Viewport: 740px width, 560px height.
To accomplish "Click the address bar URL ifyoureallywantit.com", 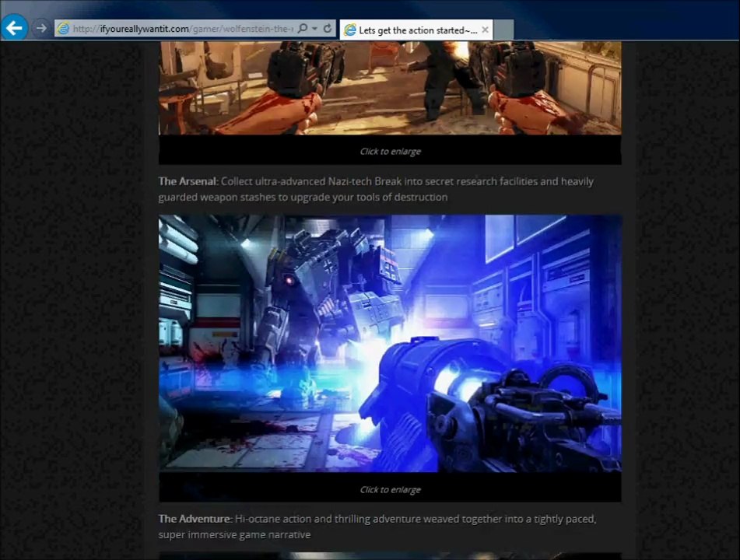I will [184, 29].
